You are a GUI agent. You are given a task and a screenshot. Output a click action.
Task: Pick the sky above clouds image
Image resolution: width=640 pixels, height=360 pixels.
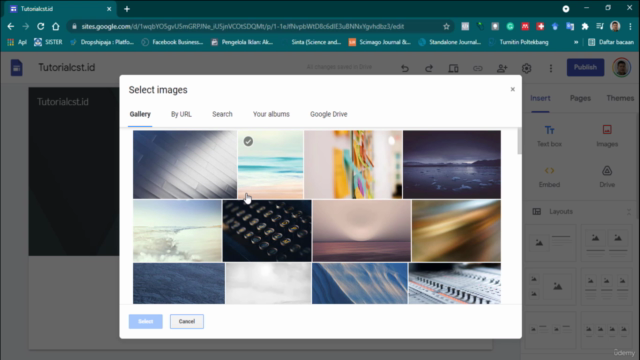(178, 231)
